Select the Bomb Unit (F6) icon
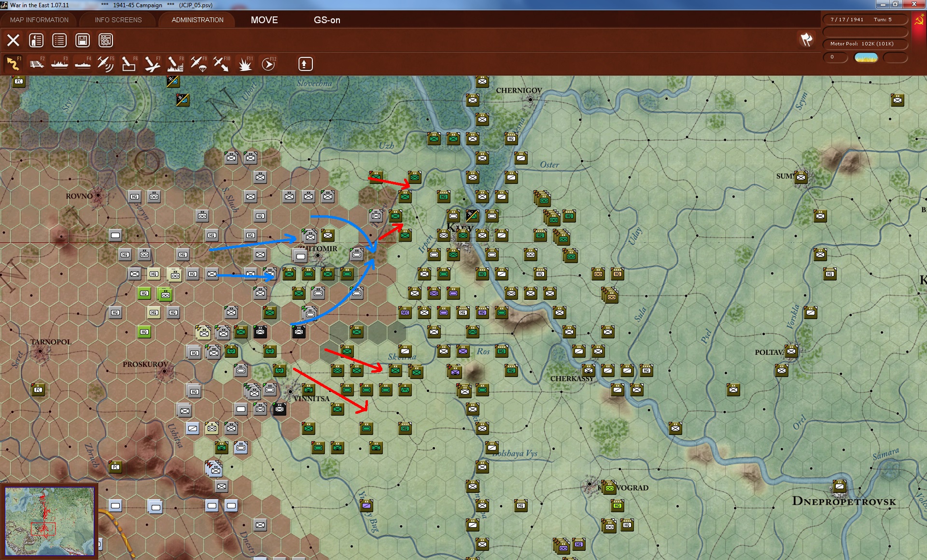This screenshot has width=927, height=560. coord(129,64)
